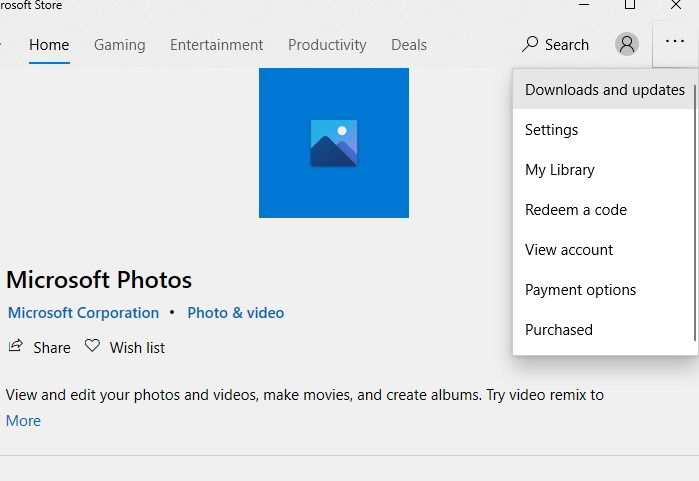The width and height of the screenshot is (699, 481).
Task: Open the Entertainment tab
Action: coord(216,45)
